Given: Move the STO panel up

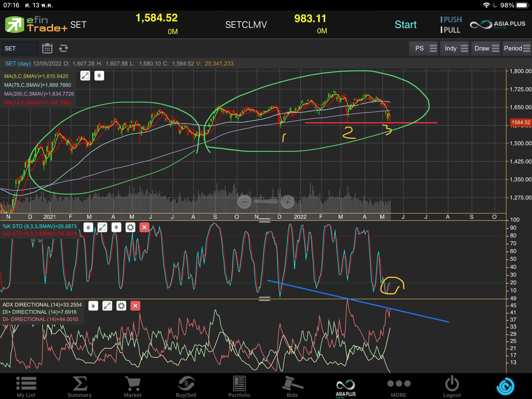Looking at the screenshot, I should (88, 227).
